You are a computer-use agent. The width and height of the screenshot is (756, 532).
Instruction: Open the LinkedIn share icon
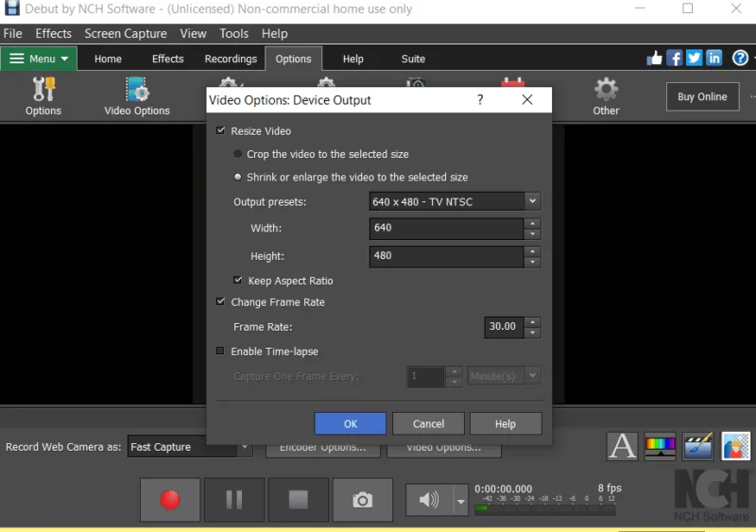714,59
